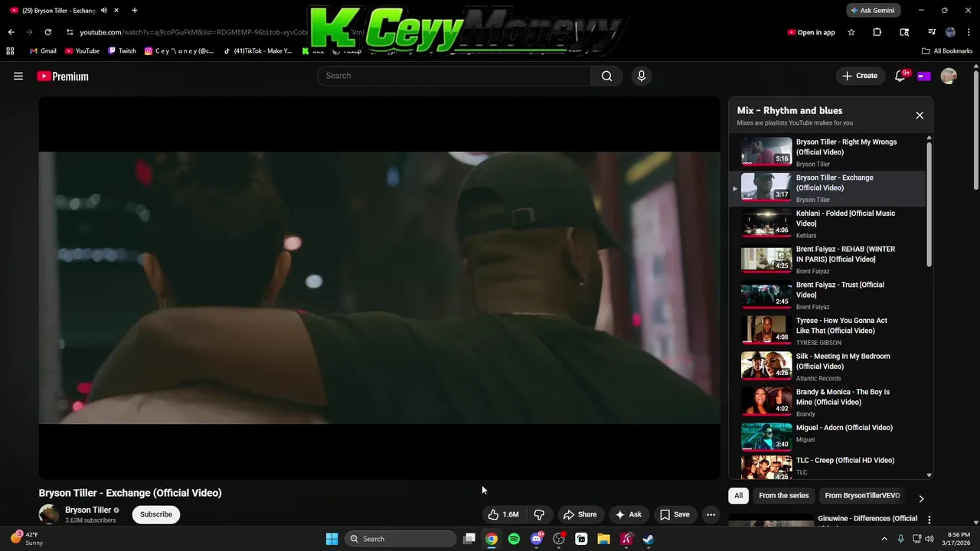
Task: Open the YouTube guide hamburger menu
Action: 18,76
